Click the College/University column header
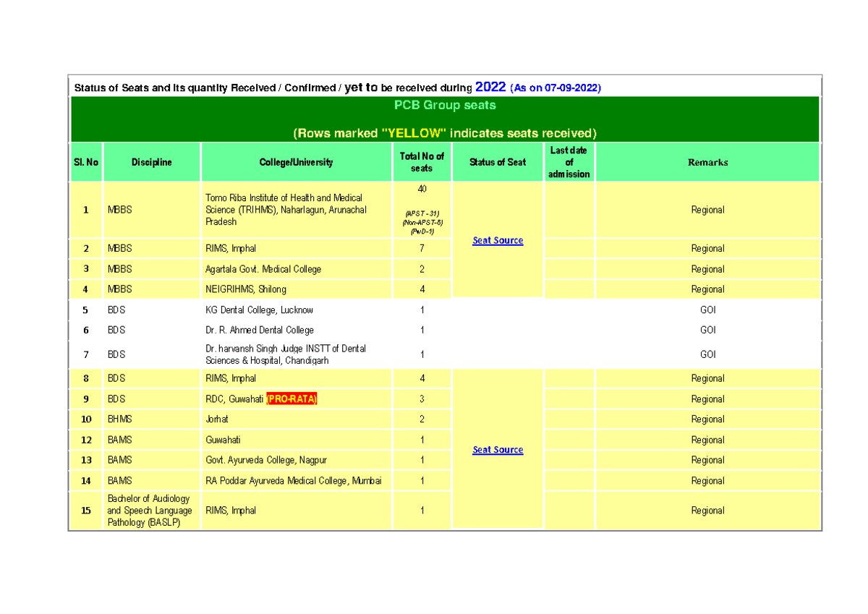This screenshot has height=614, width=868. click(297, 162)
